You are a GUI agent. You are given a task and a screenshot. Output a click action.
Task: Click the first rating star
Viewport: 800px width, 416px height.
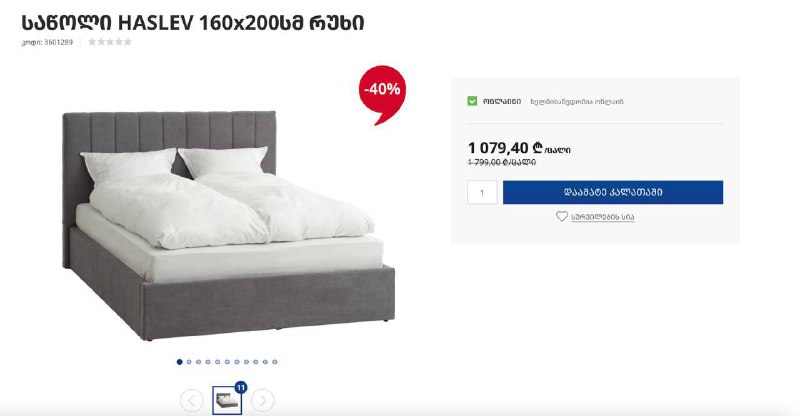(x=92, y=42)
